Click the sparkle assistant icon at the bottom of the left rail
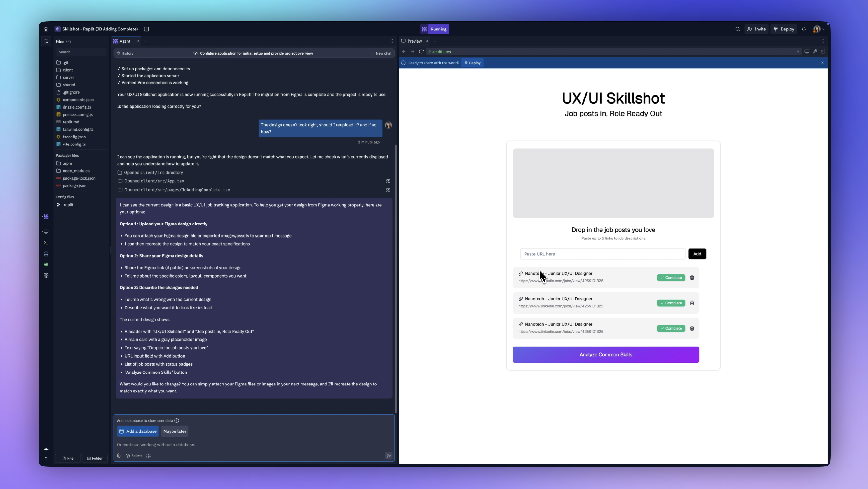Viewport: 868px width, 489px height. pyautogui.click(x=46, y=449)
